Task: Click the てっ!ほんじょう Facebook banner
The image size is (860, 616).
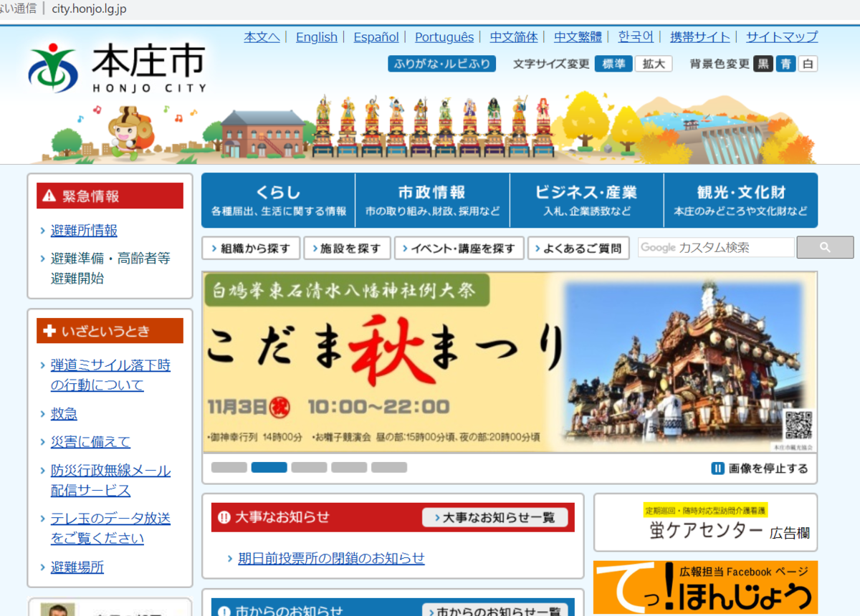Action: tap(705, 587)
